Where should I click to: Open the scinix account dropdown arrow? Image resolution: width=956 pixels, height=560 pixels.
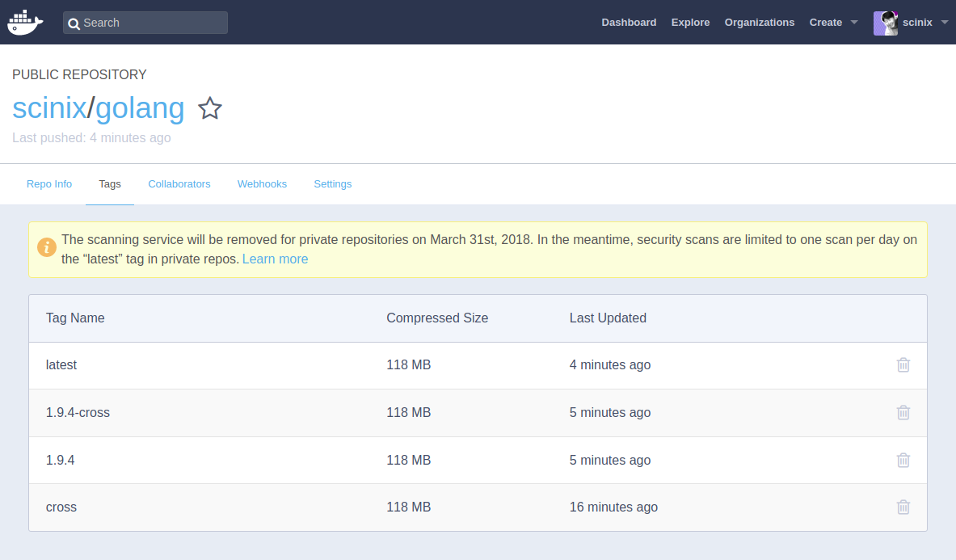[x=945, y=23]
